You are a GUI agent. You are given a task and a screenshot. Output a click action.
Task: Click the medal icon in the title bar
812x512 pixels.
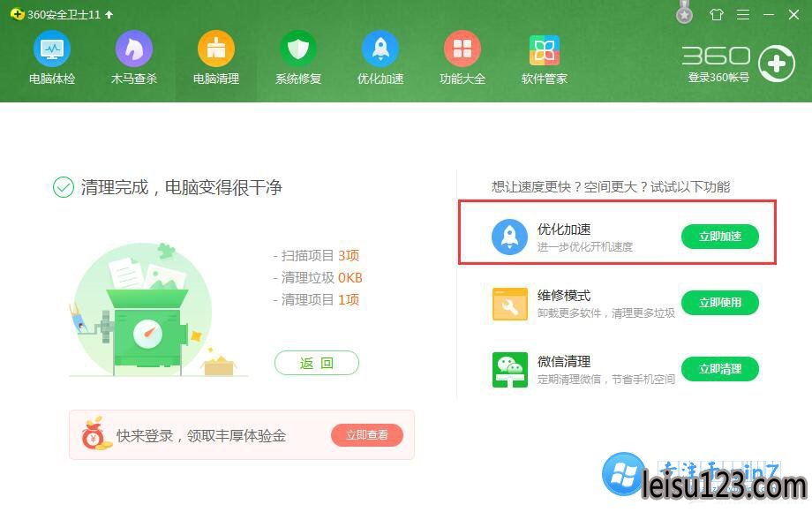685,12
